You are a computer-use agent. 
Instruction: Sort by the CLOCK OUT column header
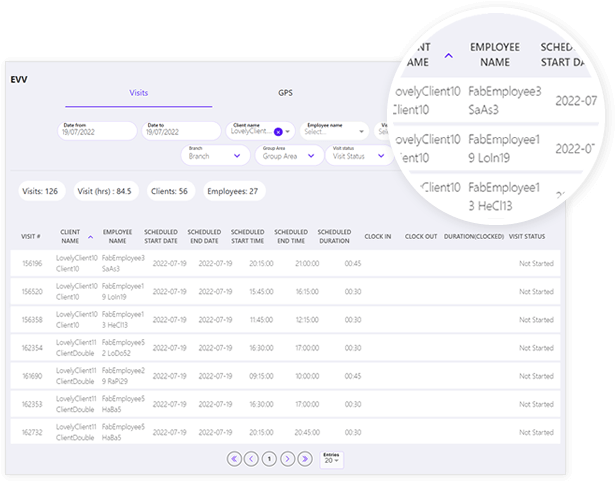pos(421,236)
